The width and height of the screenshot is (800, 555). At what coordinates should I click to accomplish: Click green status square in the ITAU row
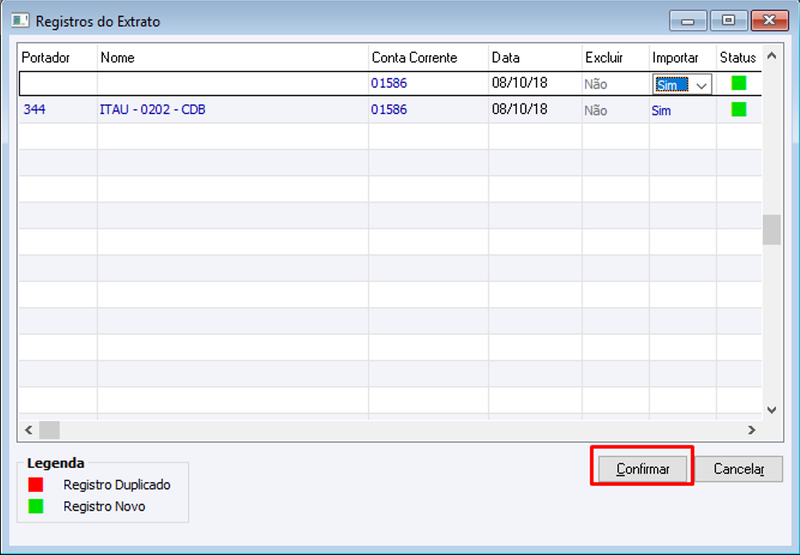(738, 109)
